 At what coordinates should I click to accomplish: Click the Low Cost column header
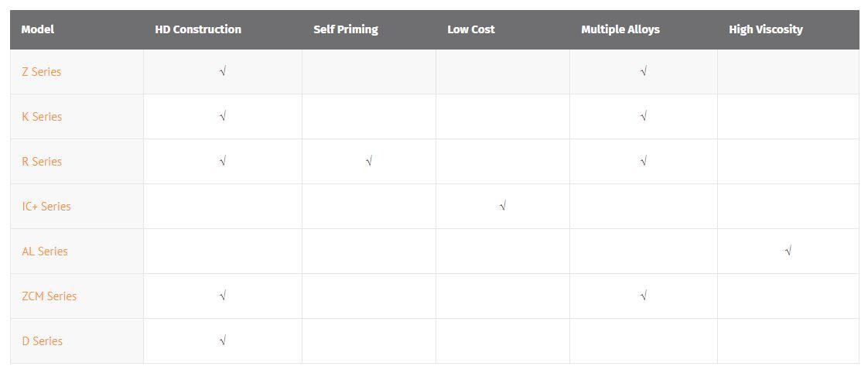point(471,30)
